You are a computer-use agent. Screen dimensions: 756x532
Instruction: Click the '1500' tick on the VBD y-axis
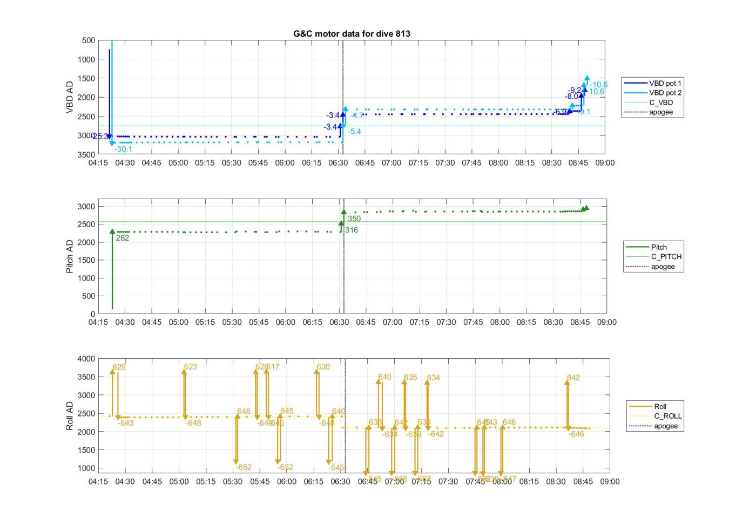(86, 78)
